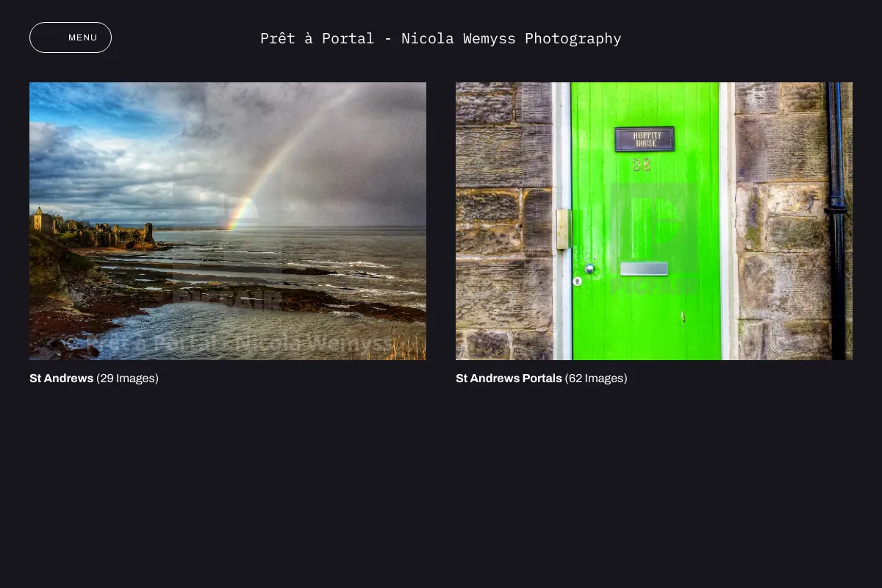The image size is (882, 588).
Task: Open the green door Portals thumbnail
Action: [x=654, y=221]
